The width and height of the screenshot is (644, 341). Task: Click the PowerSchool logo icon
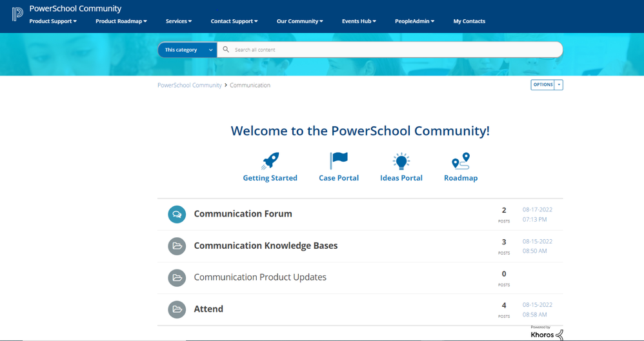point(17,14)
